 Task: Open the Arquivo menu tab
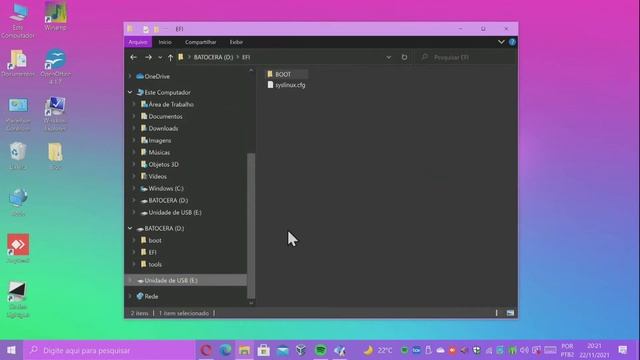pyautogui.click(x=138, y=42)
